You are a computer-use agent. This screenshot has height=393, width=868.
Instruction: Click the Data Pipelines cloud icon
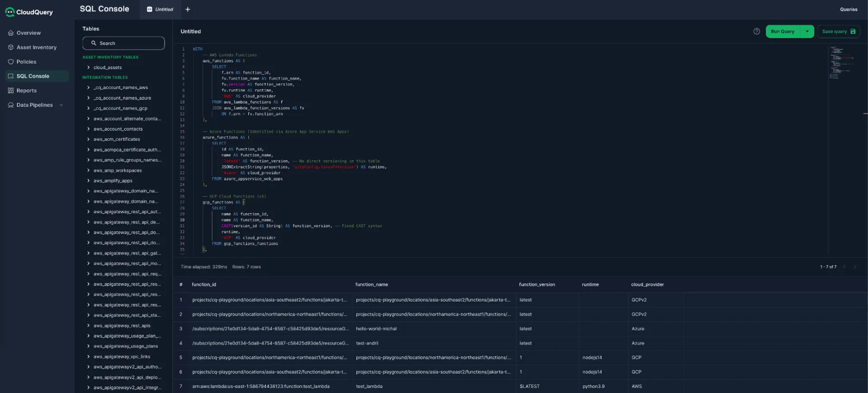tap(11, 105)
